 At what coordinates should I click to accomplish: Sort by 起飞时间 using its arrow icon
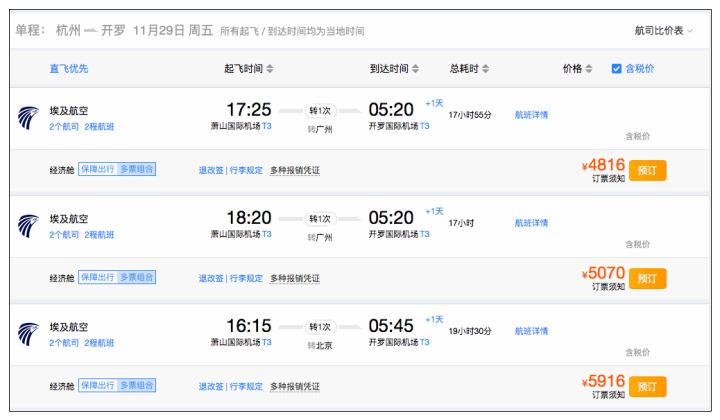coord(270,69)
